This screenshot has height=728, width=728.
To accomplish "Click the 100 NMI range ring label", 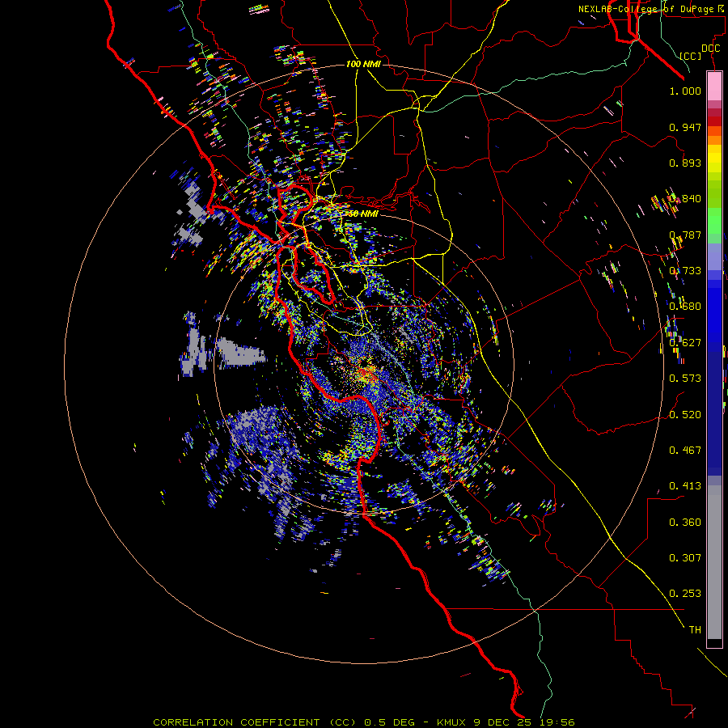I will pos(363,64).
